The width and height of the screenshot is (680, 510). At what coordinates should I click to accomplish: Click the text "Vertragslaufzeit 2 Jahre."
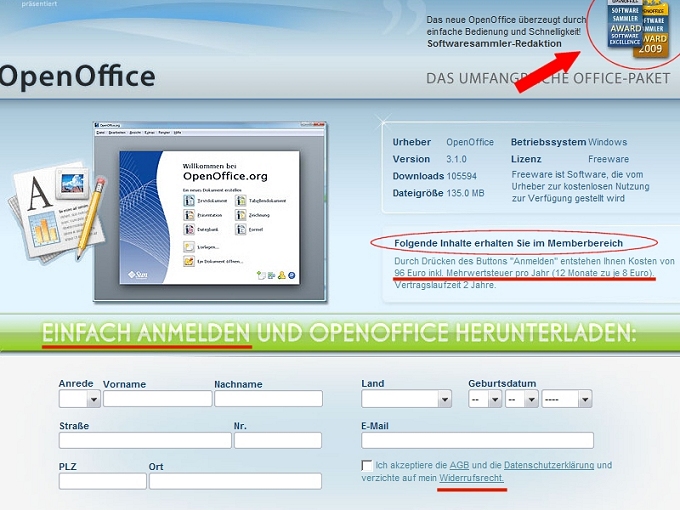(445, 285)
